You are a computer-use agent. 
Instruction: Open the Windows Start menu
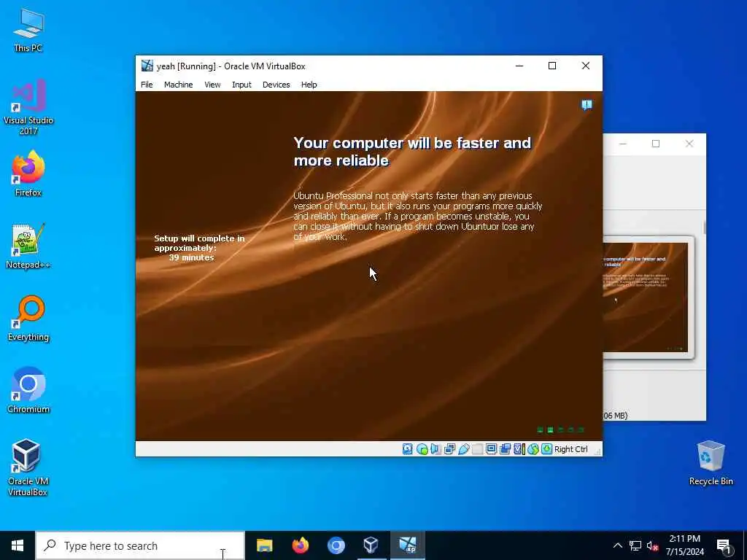18,545
